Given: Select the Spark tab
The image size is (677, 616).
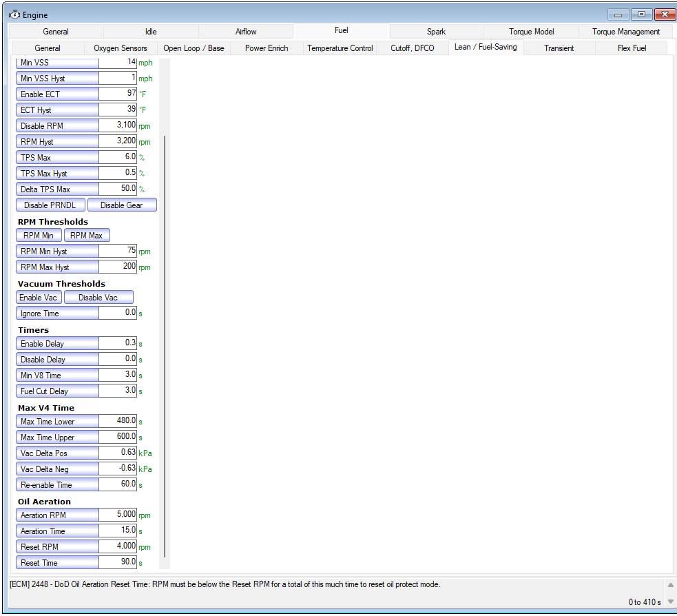Looking at the screenshot, I should pyautogui.click(x=436, y=32).
